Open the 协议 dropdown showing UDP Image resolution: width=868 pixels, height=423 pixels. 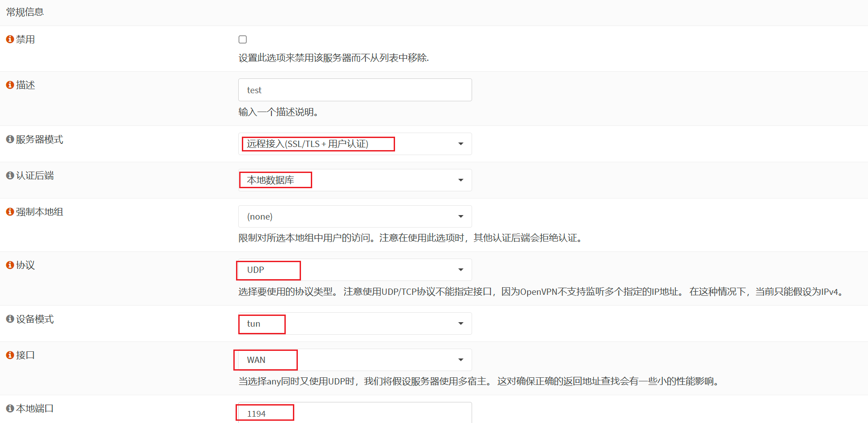[x=355, y=270]
